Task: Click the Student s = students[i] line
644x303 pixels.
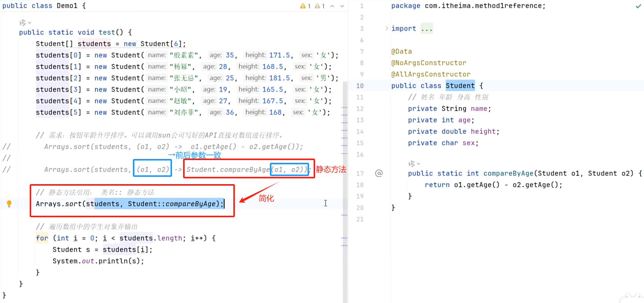Action: tap(102, 250)
